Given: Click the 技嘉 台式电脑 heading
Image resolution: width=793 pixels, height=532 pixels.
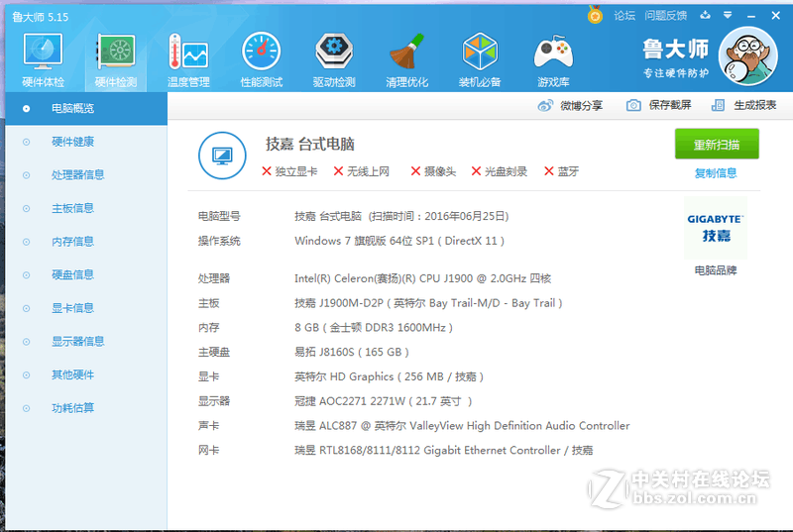Looking at the screenshot, I should pos(309,144).
